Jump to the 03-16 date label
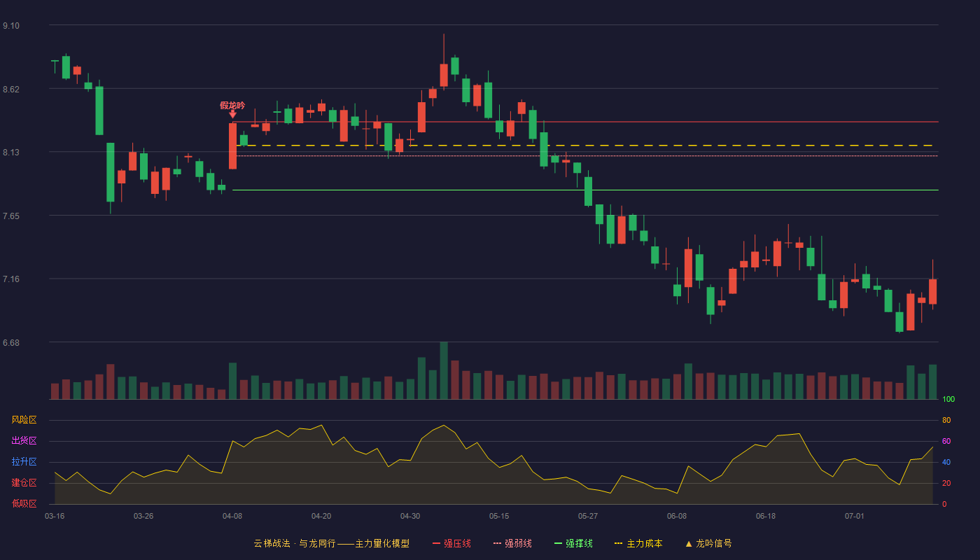980x560 pixels. 55,516
